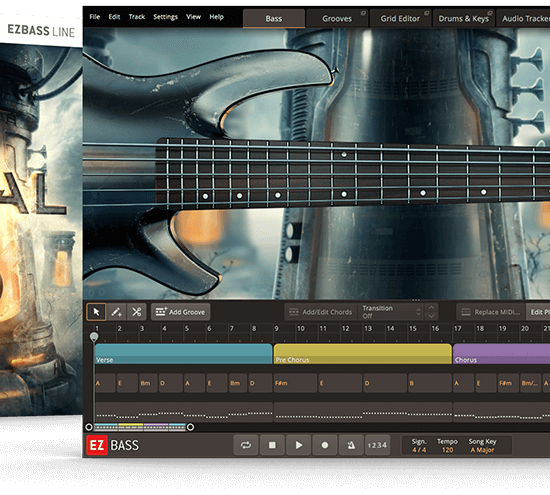Click left handle of song overview scrollbar
Screen dimensions: 550x495
pos(89,427)
